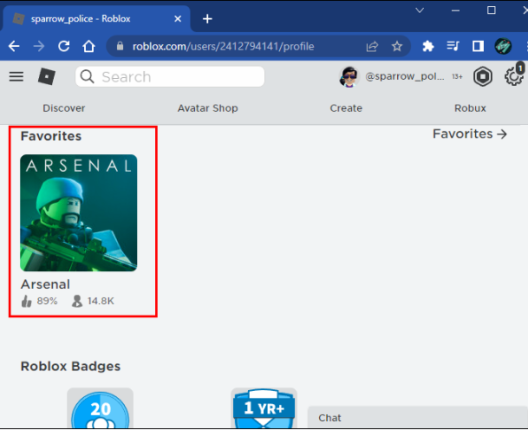Expand the tab search chevron
528x430 pixels.
pos(420,10)
